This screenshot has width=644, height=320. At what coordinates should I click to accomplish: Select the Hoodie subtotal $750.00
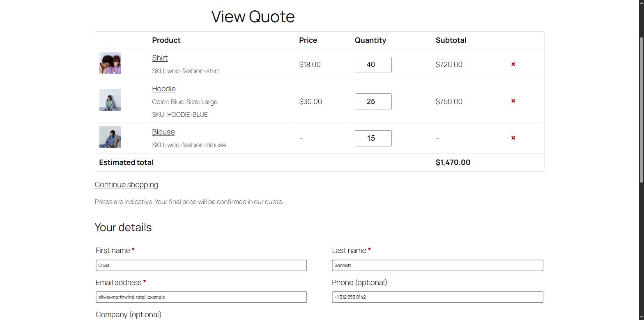(449, 102)
